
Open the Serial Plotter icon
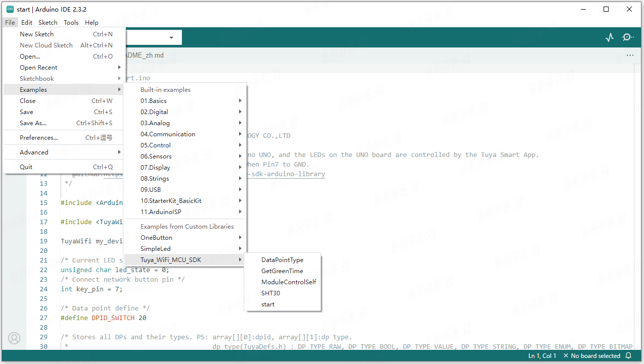(x=610, y=37)
